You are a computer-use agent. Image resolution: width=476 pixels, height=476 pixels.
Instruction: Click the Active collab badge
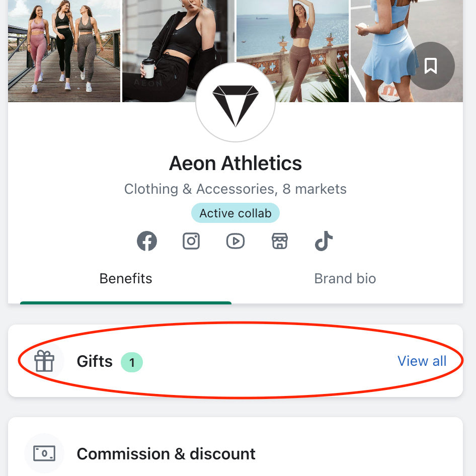point(235,213)
